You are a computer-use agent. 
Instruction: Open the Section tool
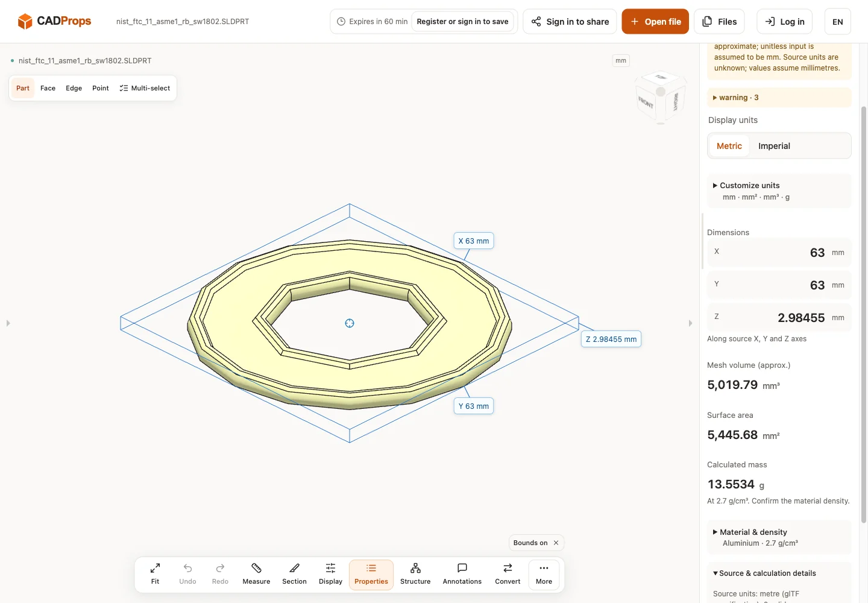(x=294, y=573)
